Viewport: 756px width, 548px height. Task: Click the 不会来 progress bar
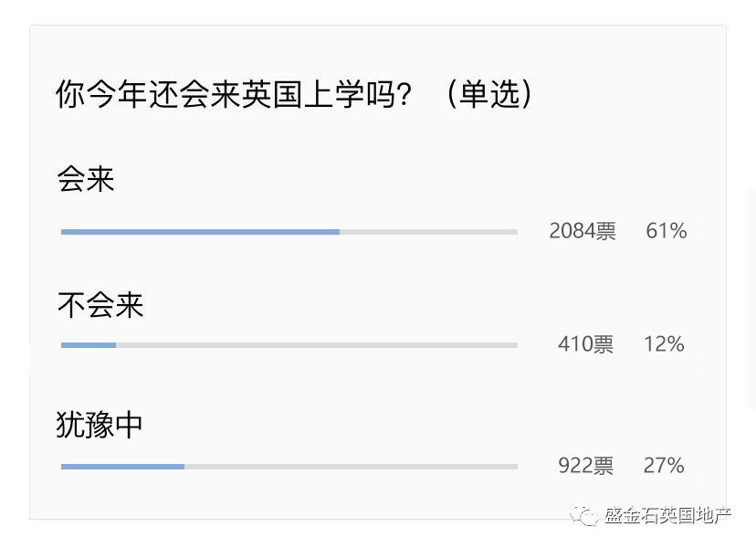click(89, 345)
